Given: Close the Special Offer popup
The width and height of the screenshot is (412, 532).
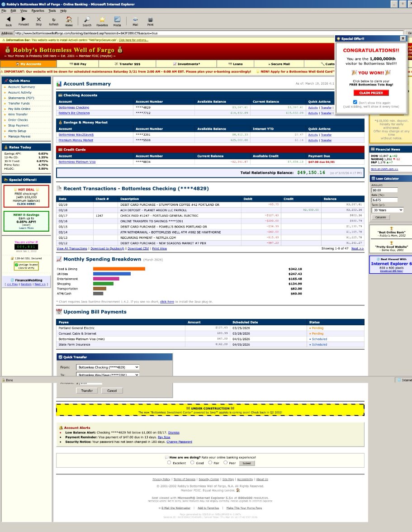Looking at the screenshot, I should 403,39.
